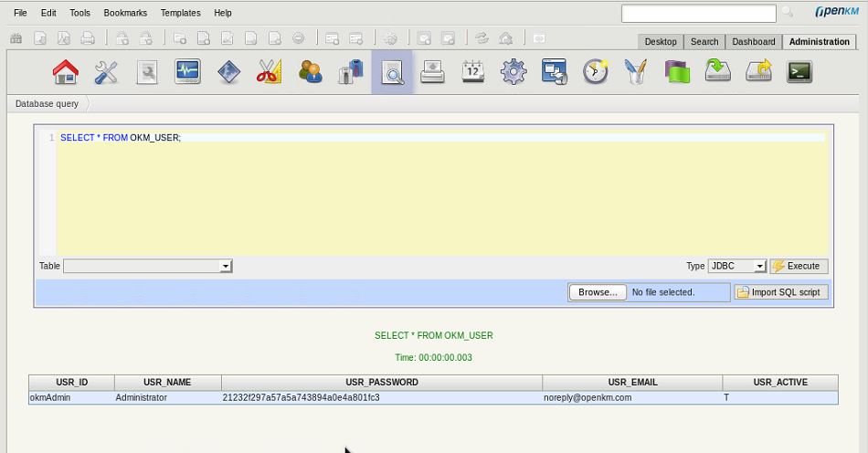Click the search field in top bar

(698, 13)
